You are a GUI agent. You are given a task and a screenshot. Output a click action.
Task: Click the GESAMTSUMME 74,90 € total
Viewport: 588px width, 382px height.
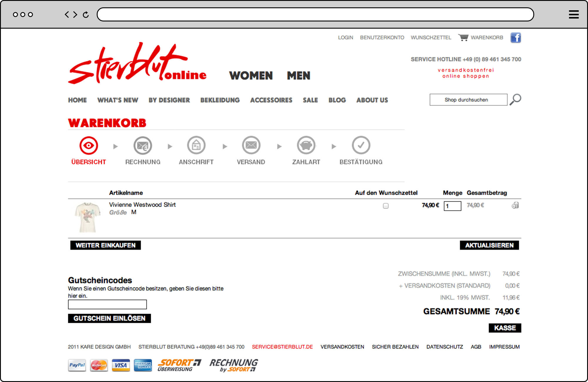[x=471, y=311]
